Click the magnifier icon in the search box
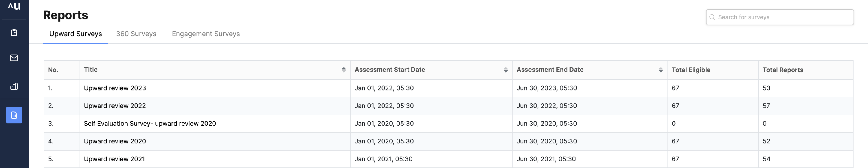Image resolution: width=868 pixels, height=168 pixels. pyautogui.click(x=712, y=17)
